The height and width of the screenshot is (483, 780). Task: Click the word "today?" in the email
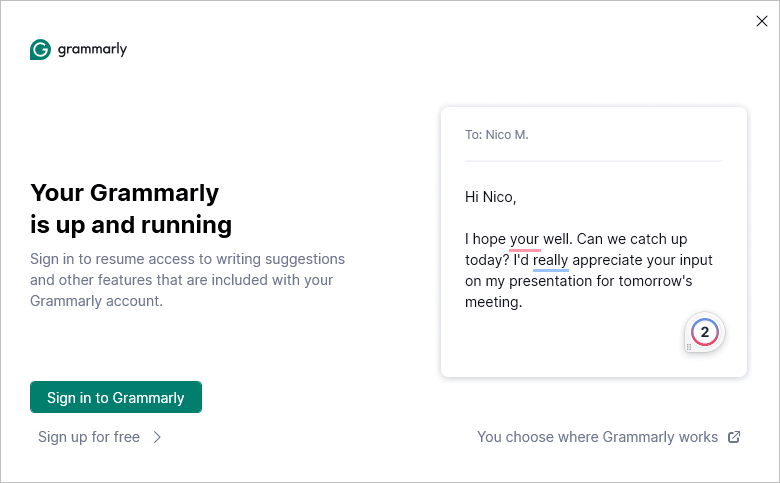[487, 261]
